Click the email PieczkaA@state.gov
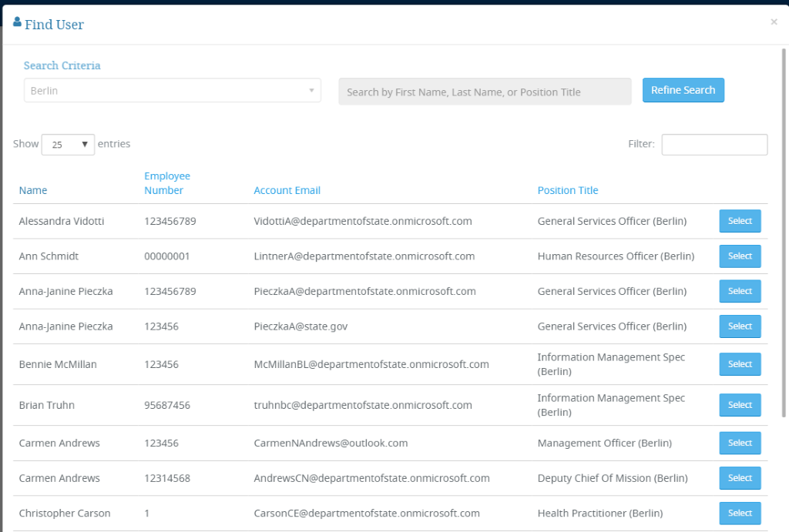789x532 pixels. (x=300, y=327)
